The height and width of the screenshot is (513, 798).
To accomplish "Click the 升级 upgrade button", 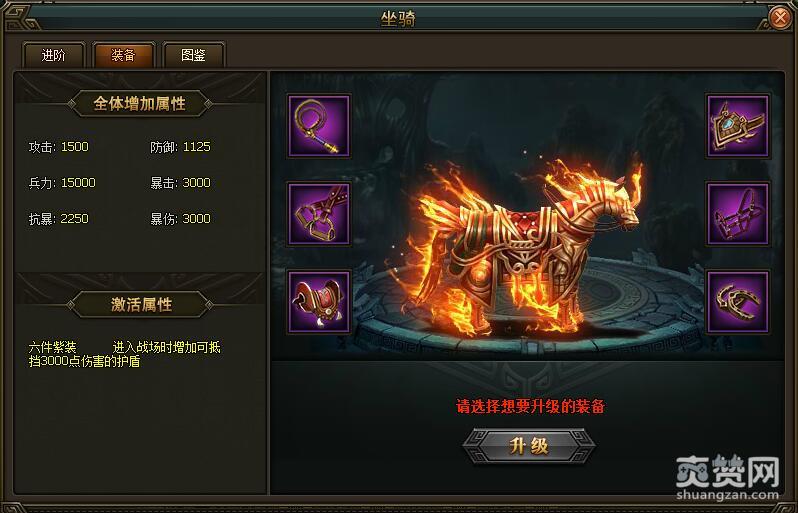I will (529, 446).
